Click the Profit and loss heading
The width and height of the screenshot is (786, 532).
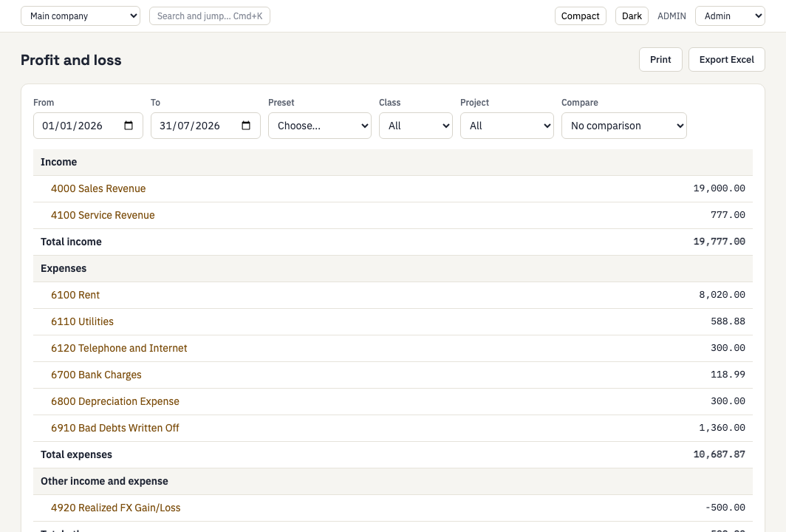(71, 60)
